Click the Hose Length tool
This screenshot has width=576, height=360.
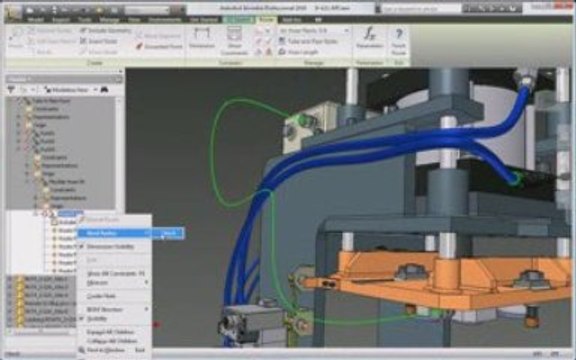(298, 52)
